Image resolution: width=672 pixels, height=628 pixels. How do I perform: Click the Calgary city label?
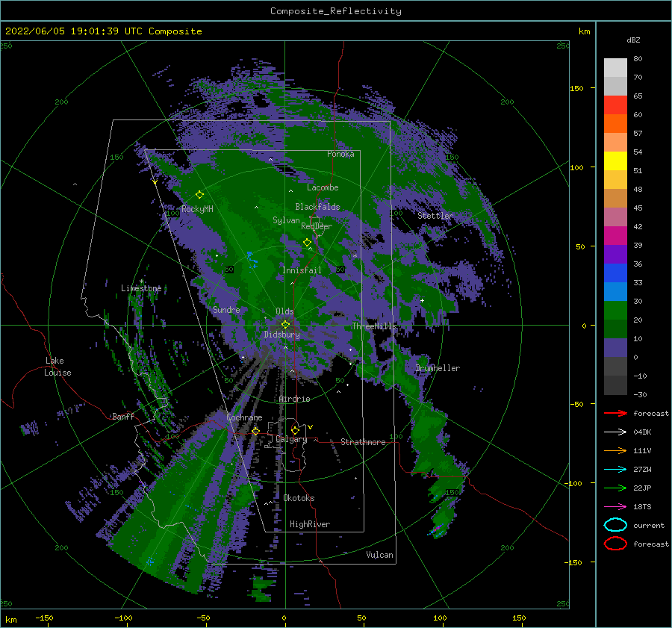[291, 439]
